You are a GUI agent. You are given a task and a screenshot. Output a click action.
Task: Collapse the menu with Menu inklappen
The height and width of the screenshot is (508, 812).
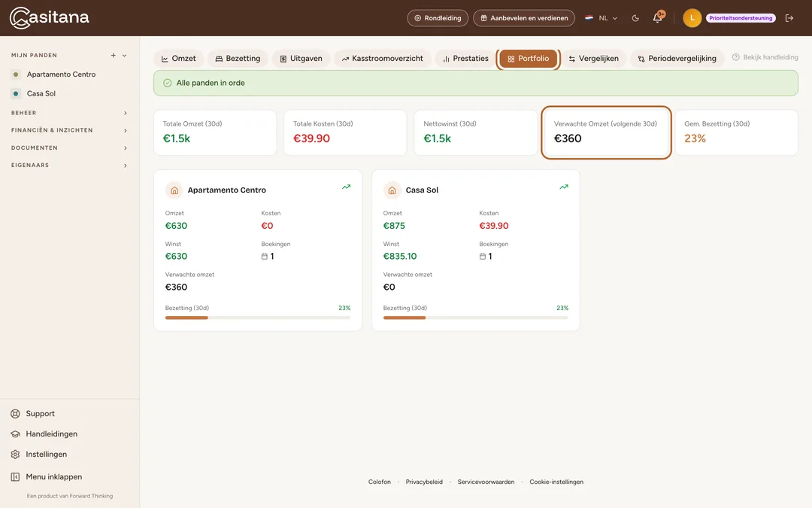click(47, 477)
